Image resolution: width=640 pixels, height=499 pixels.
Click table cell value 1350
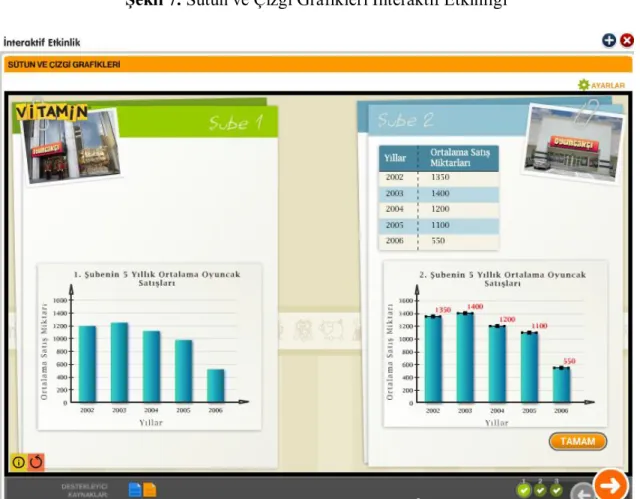point(440,177)
